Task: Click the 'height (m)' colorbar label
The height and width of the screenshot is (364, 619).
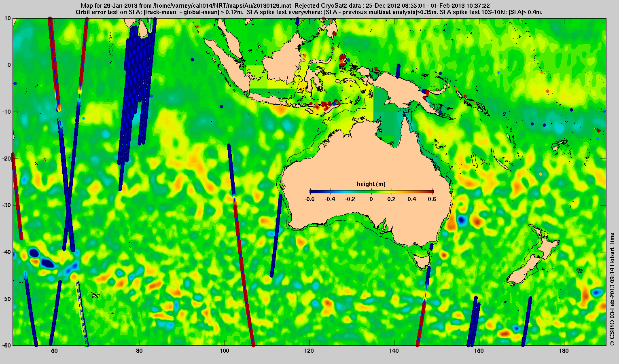Action: tap(371, 184)
